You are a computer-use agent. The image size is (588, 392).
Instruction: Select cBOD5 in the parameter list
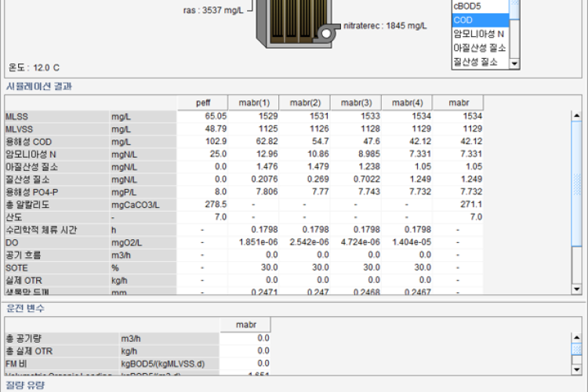point(481,6)
